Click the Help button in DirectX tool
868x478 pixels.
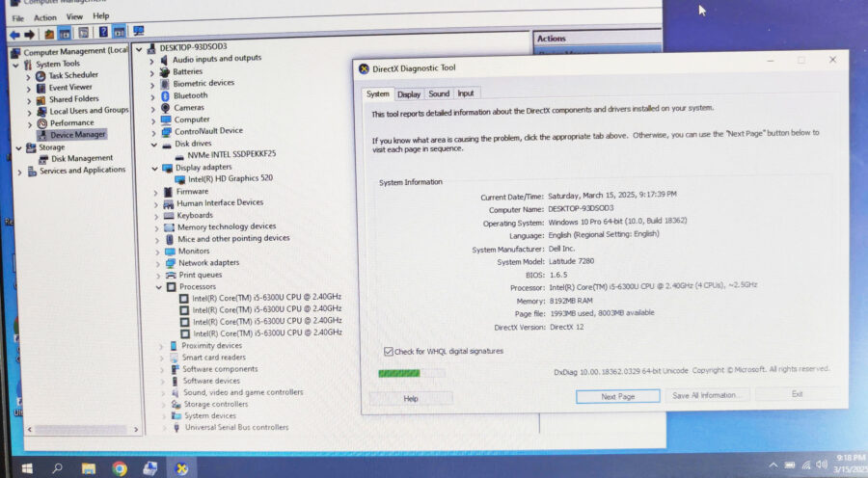[410, 398]
